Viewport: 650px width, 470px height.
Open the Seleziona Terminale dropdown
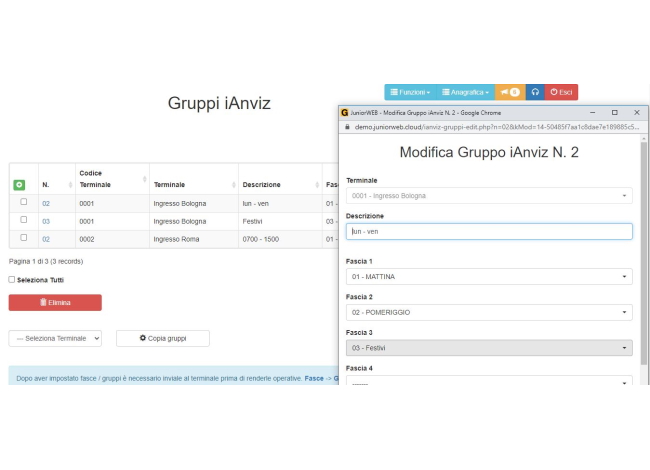[x=55, y=339]
